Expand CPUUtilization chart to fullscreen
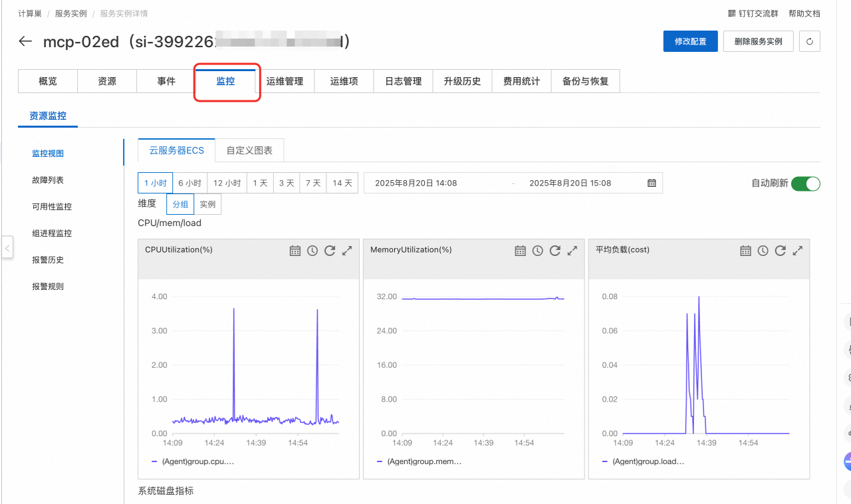The height and width of the screenshot is (504, 851). (347, 251)
